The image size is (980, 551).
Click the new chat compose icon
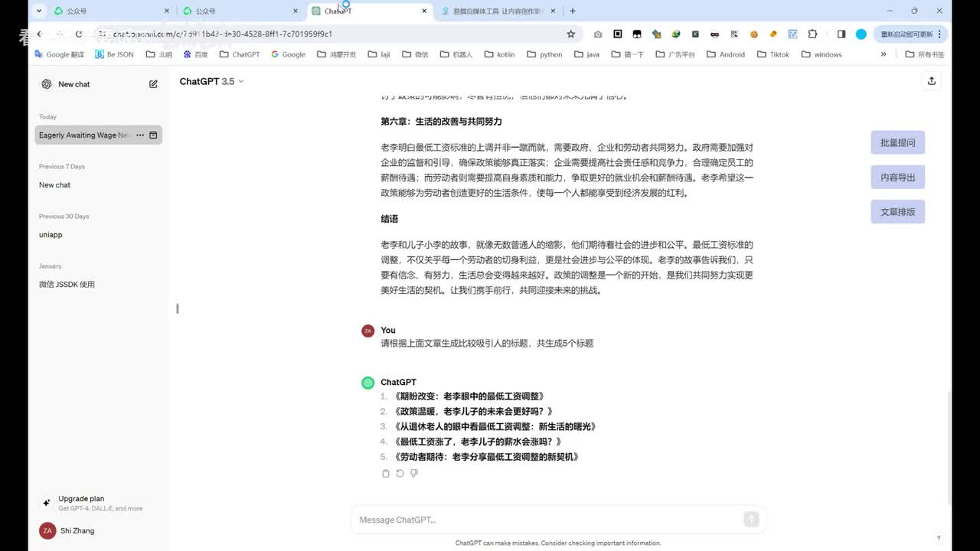click(x=153, y=84)
